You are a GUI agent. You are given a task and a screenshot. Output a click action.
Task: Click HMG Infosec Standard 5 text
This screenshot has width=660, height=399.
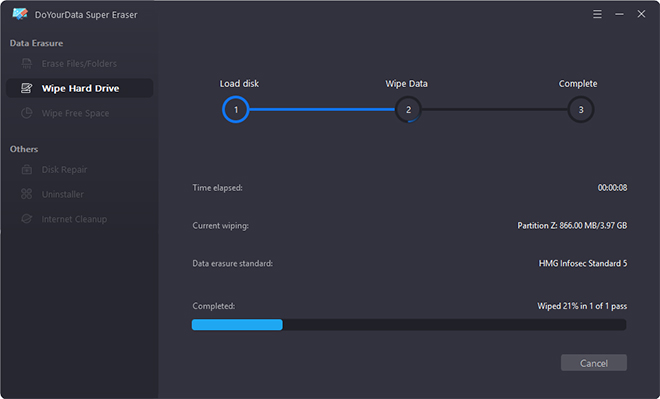point(583,263)
